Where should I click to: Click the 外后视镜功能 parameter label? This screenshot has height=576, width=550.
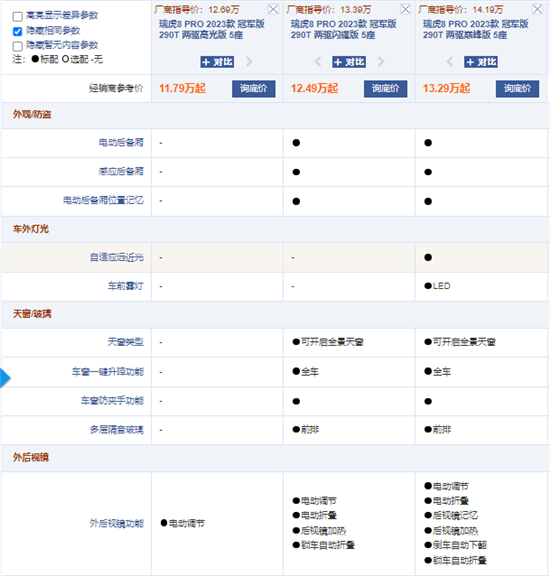[x=117, y=523]
